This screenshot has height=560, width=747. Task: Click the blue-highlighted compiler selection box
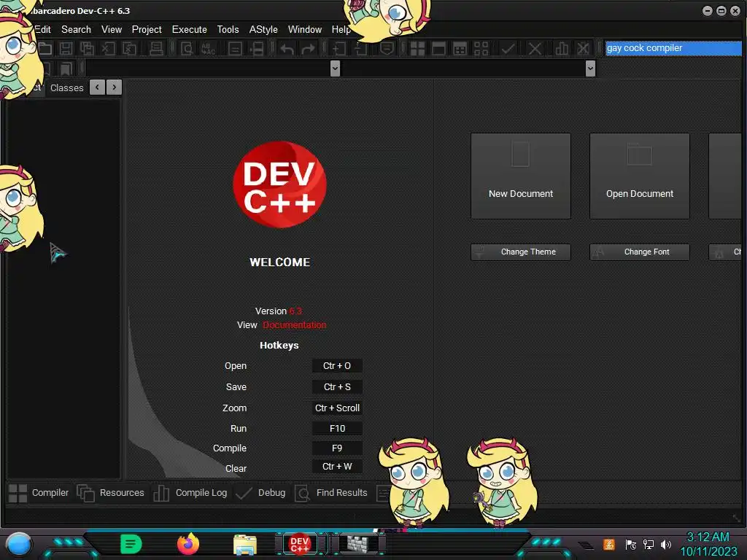(x=673, y=48)
